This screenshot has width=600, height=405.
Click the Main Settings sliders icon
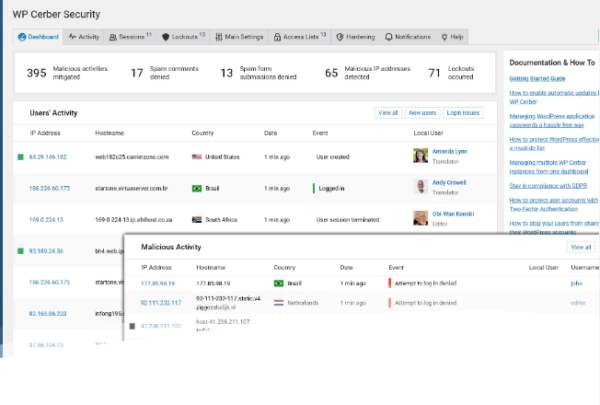click(x=218, y=37)
